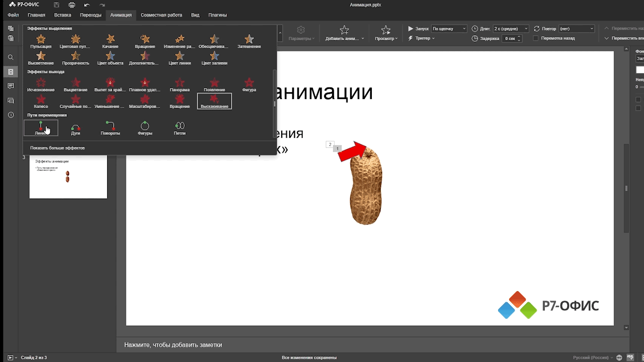644x362 pixels.
Task: Switch to the Переходы tab
Action: tap(91, 15)
